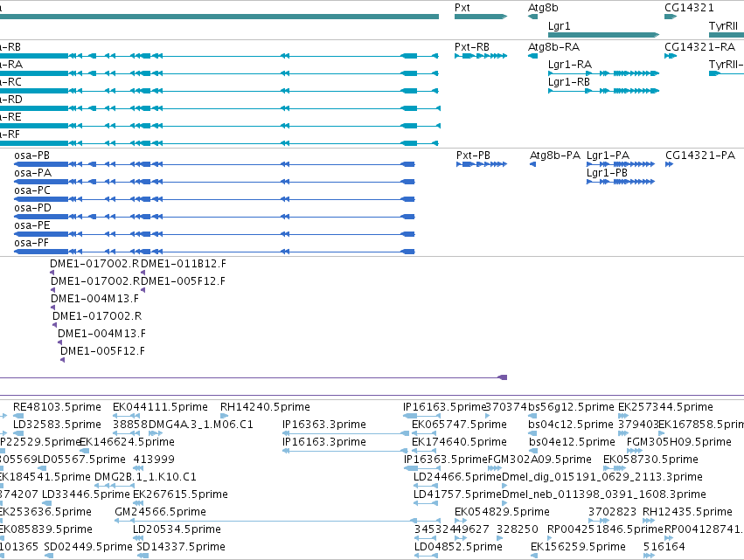Click the RE48103.5prime EST label
This screenshot has height=560, width=744.
coord(57,407)
